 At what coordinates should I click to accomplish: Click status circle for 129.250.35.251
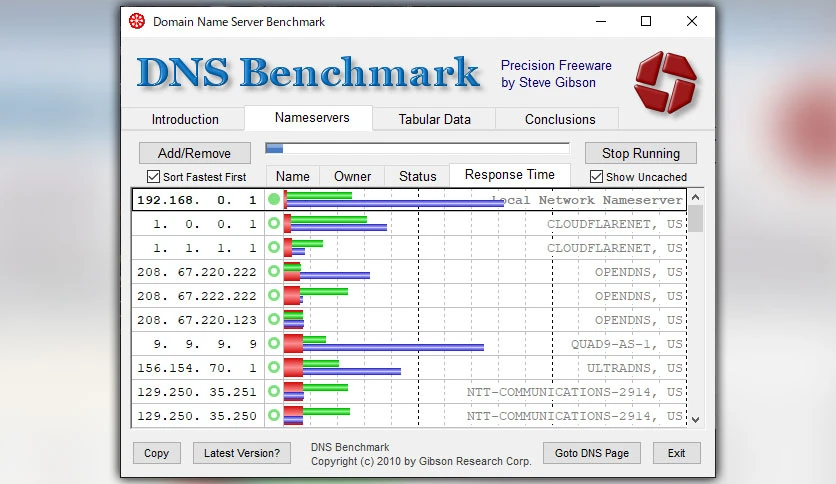coord(274,391)
